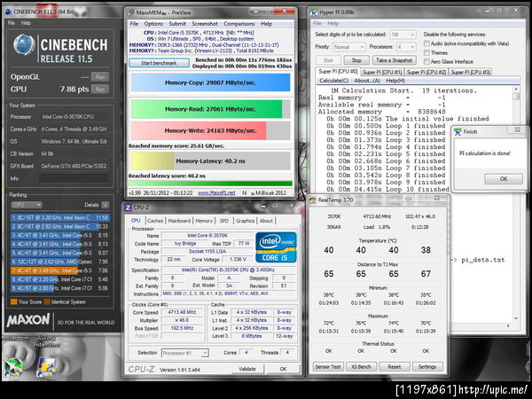Switch to the SPD tab in CPU-Z
532x399 pixels.
click(224, 221)
